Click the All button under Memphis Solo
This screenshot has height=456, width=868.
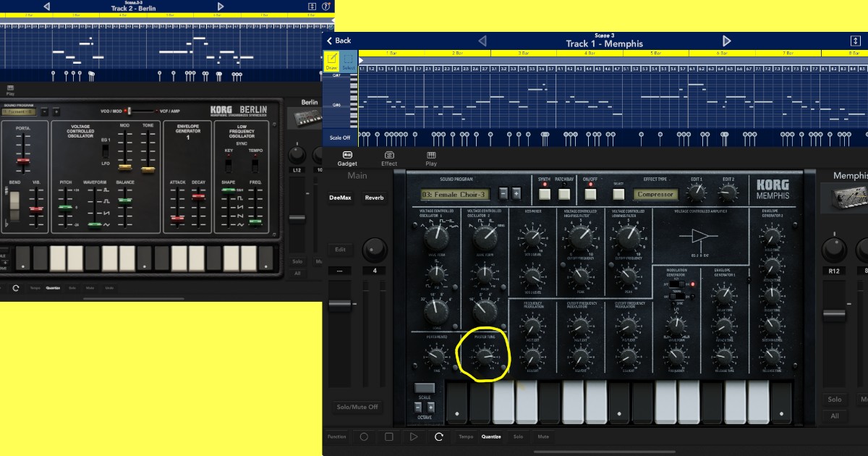tap(835, 416)
